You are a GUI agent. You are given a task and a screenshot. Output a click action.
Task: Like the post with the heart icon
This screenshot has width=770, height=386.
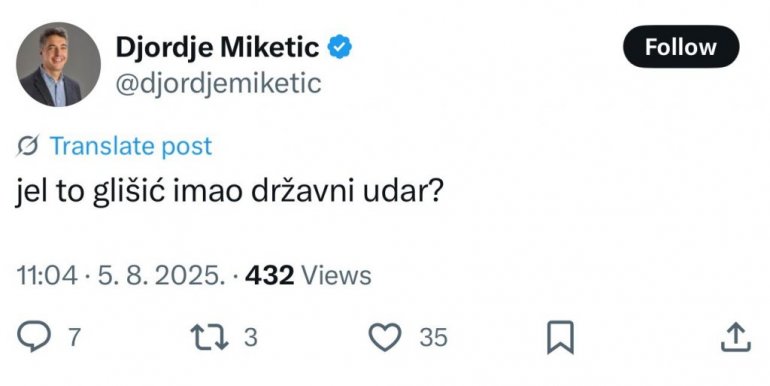click(x=385, y=337)
